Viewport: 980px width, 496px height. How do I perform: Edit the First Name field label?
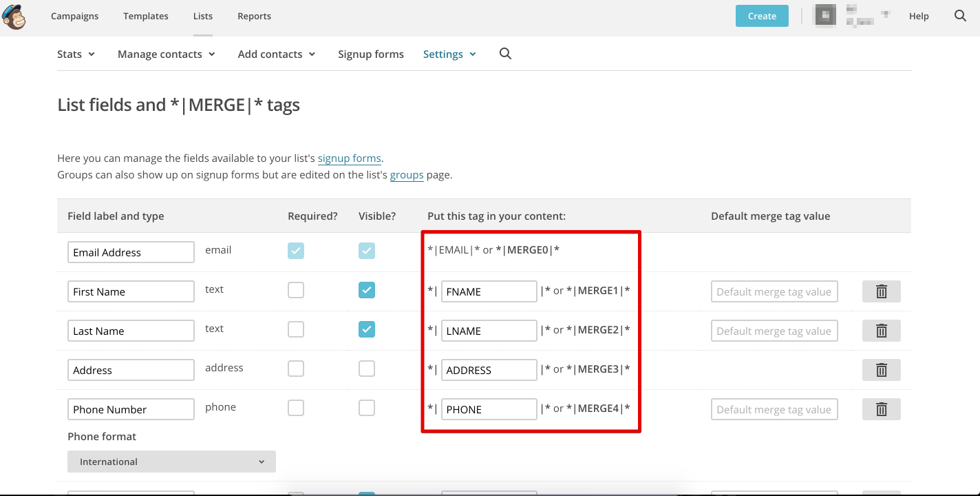[x=131, y=291]
